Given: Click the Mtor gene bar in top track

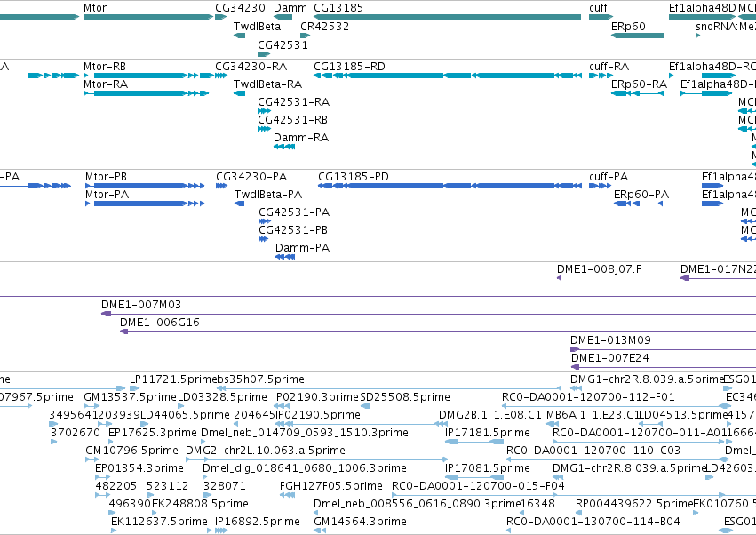Looking at the screenshot, I should 148,17.
